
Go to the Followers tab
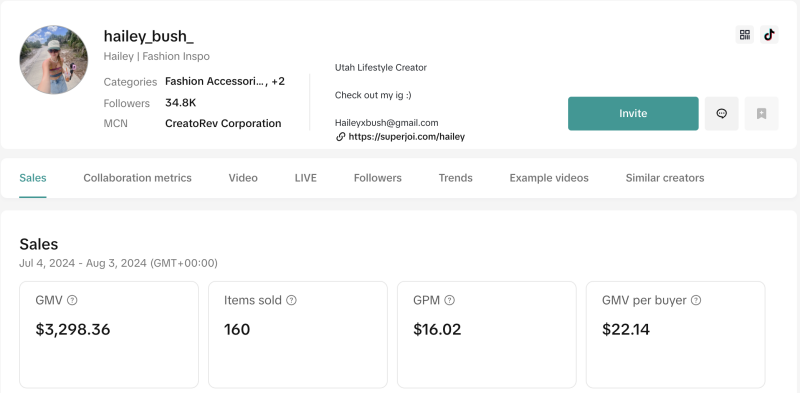[378, 178]
